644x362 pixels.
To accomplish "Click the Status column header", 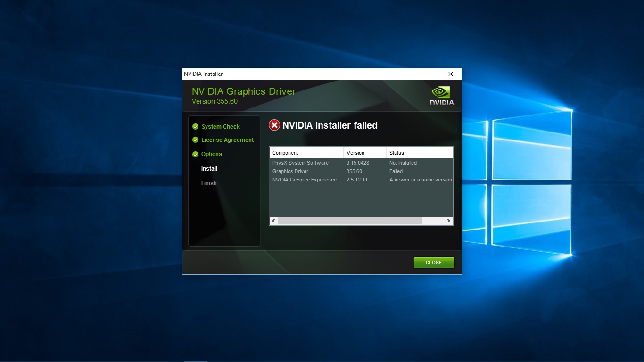I will pos(419,152).
